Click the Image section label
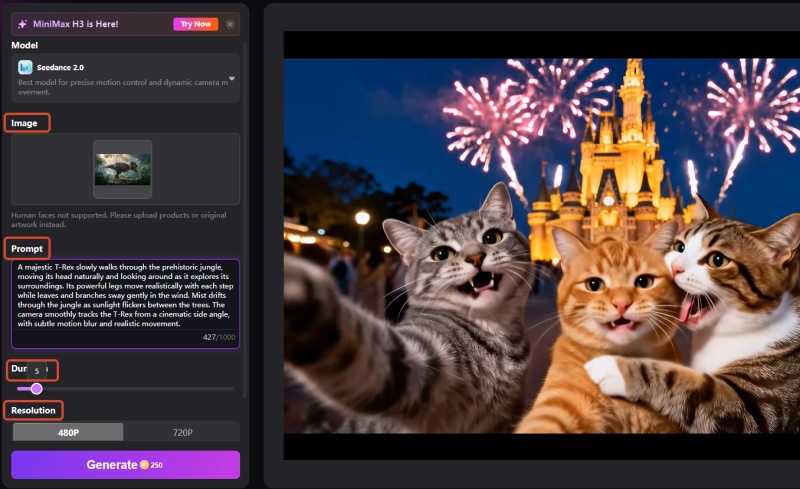 point(24,123)
